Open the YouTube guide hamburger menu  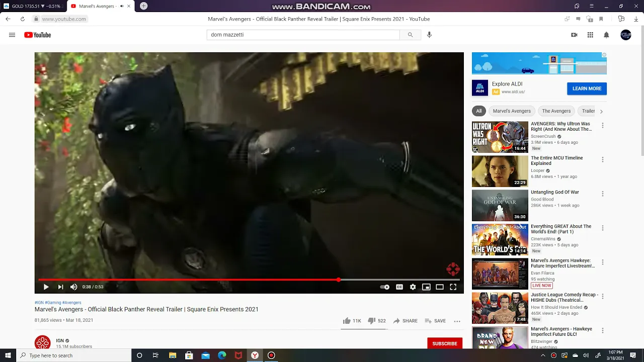pos(12,35)
